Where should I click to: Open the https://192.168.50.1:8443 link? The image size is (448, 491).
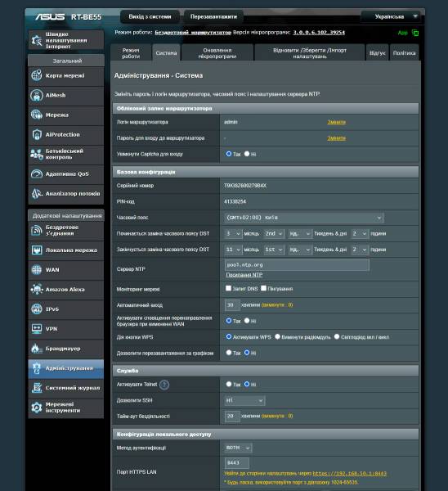(349, 474)
